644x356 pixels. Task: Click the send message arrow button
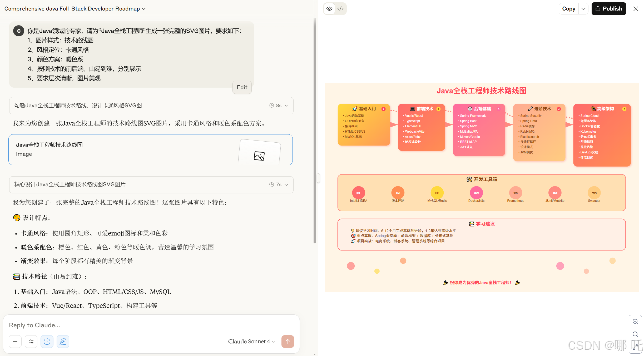pos(288,342)
